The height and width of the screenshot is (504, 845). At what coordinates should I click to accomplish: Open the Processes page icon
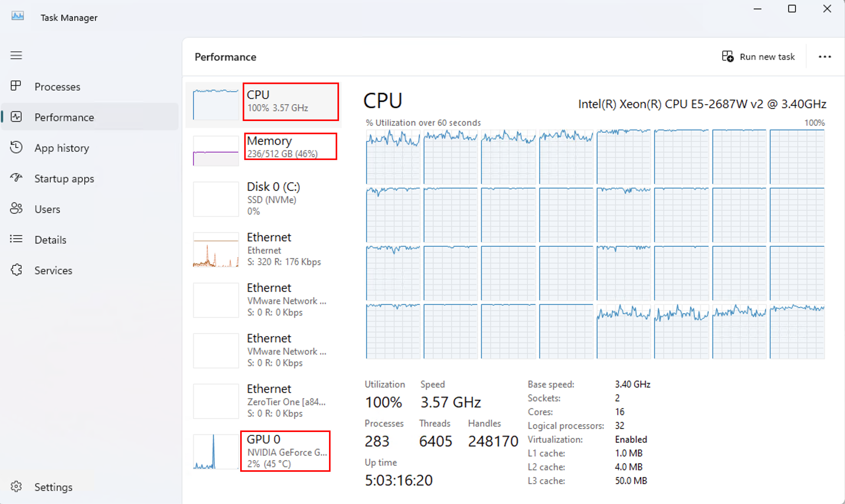click(16, 86)
